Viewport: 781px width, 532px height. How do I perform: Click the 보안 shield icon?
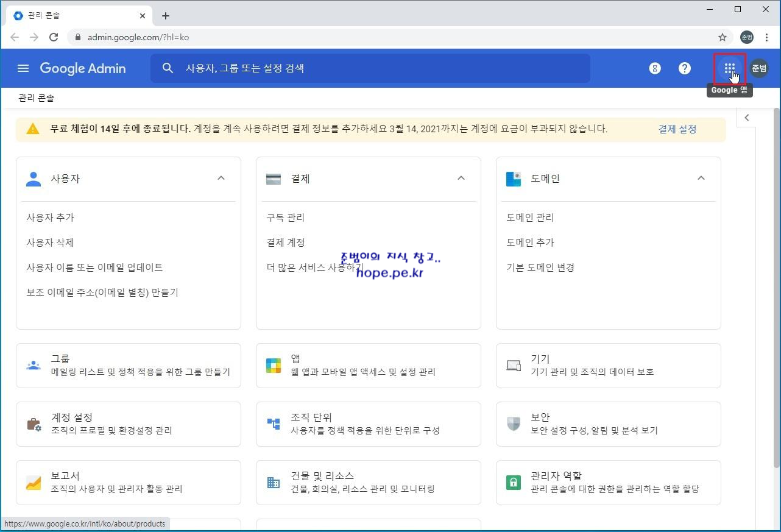[514, 424]
